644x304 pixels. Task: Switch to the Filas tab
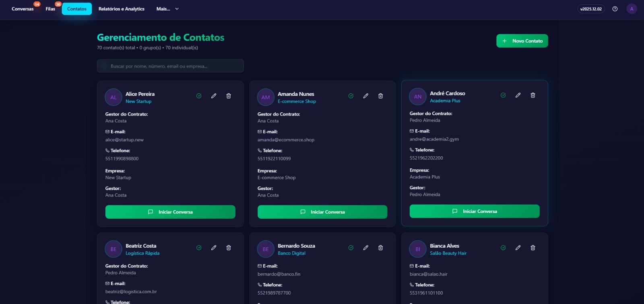[x=50, y=9]
